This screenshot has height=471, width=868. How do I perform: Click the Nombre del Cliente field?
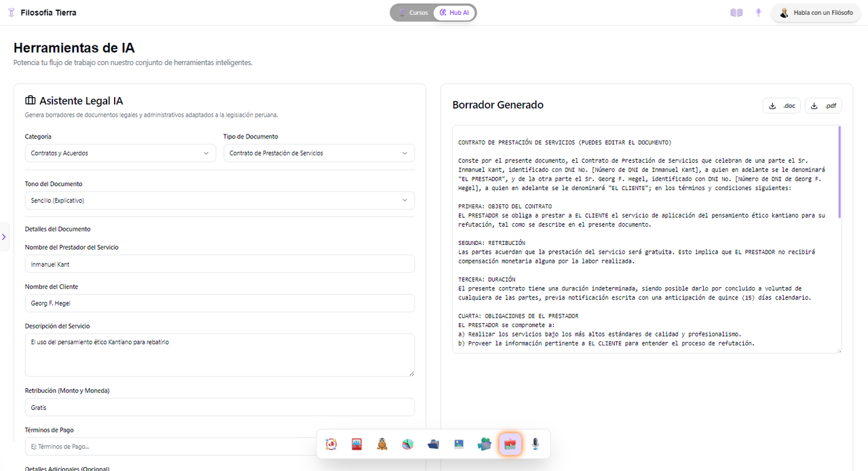[x=220, y=303]
